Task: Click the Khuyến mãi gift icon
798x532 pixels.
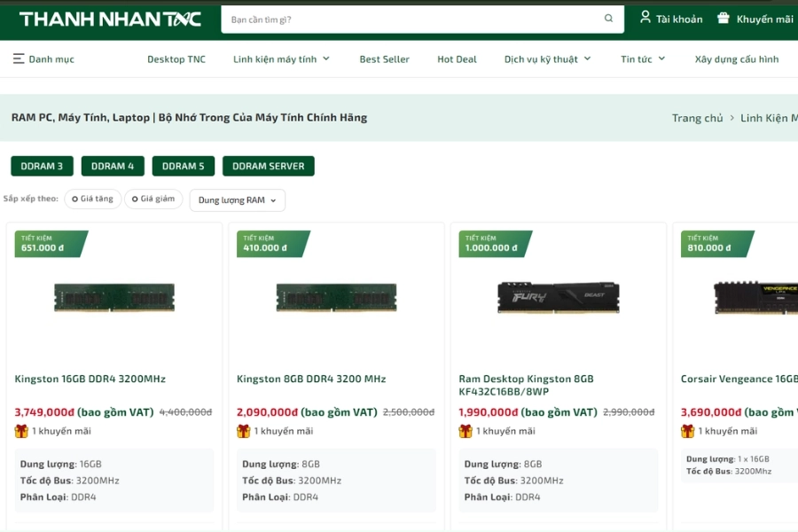Action: (x=723, y=18)
